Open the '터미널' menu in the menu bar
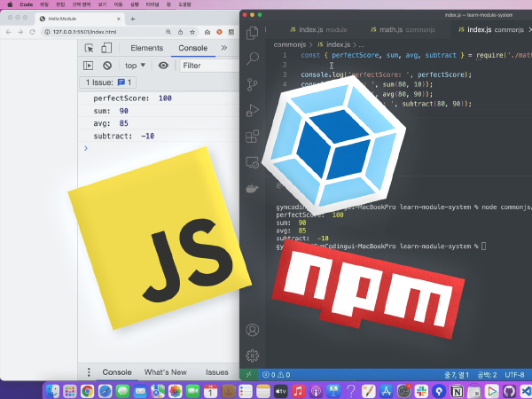 153,4
